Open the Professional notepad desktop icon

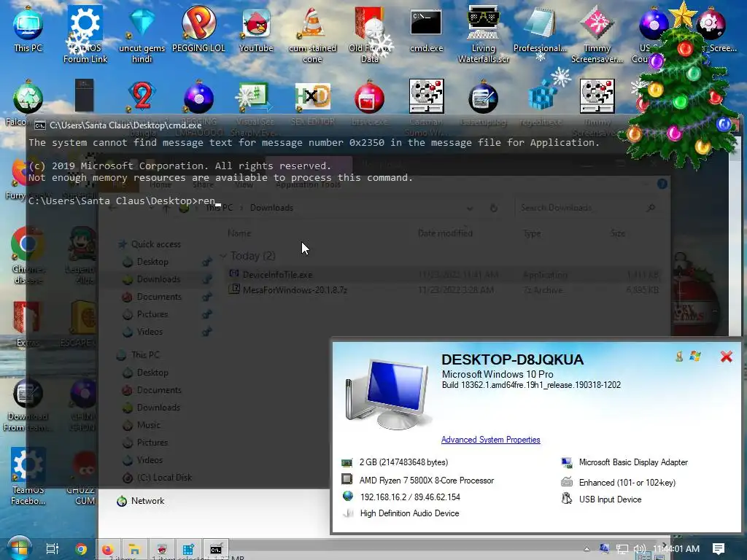pos(540,29)
